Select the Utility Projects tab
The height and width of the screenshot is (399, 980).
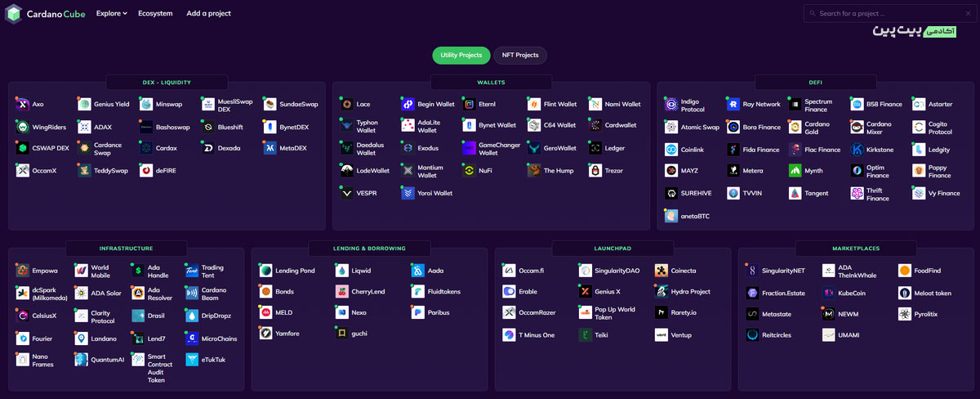point(461,55)
